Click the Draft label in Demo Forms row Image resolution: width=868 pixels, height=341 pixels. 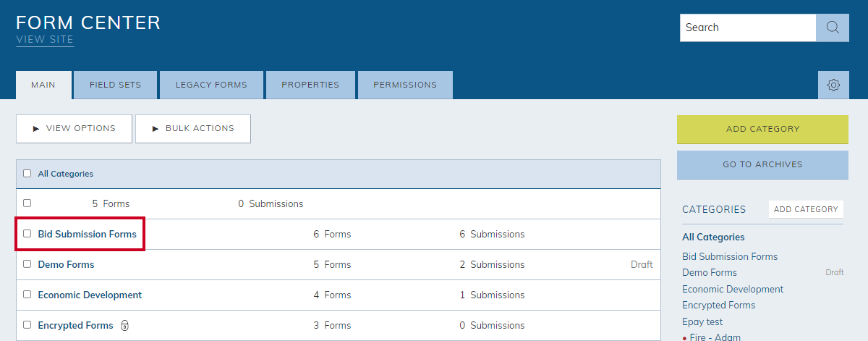coord(642,264)
